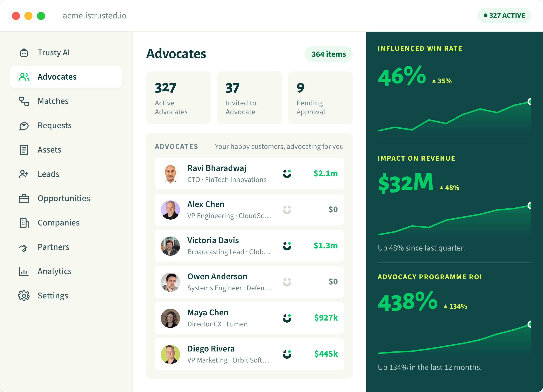
Task: Click the $1.3m revenue value
Action: (326, 245)
